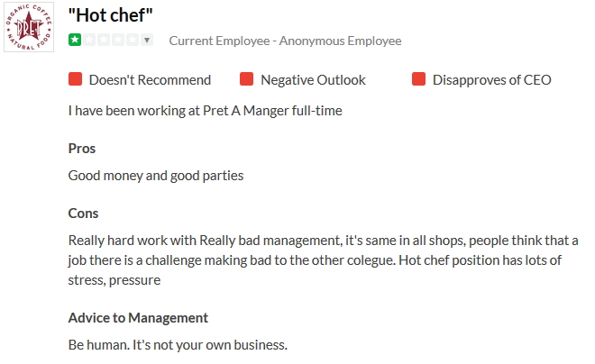
Task: Click the "Advice to Management" heading
Action: coord(138,318)
